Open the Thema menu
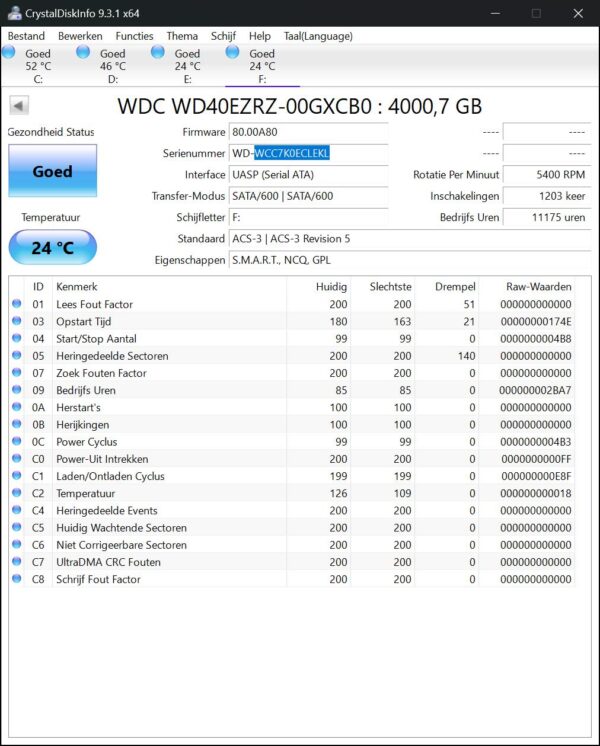The image size is (600, 746). [182, 36]
